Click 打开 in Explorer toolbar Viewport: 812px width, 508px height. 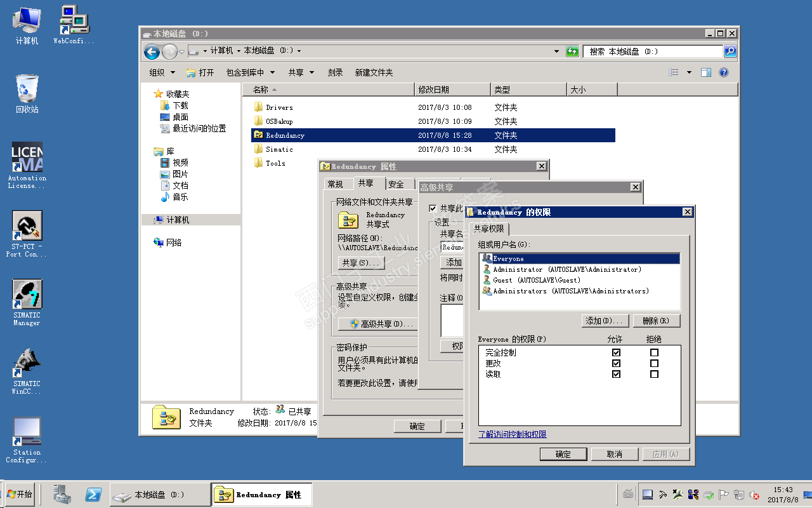200,72
